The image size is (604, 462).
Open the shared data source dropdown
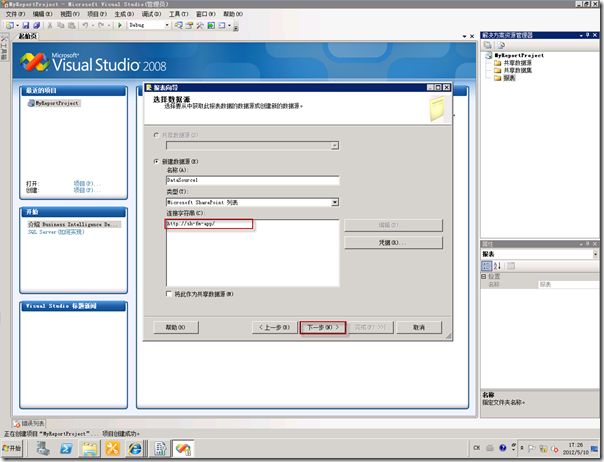pos(335,145)
